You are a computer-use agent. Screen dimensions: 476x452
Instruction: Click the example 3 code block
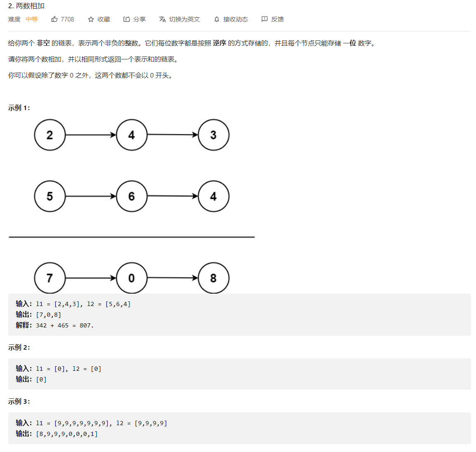(239, 428)
